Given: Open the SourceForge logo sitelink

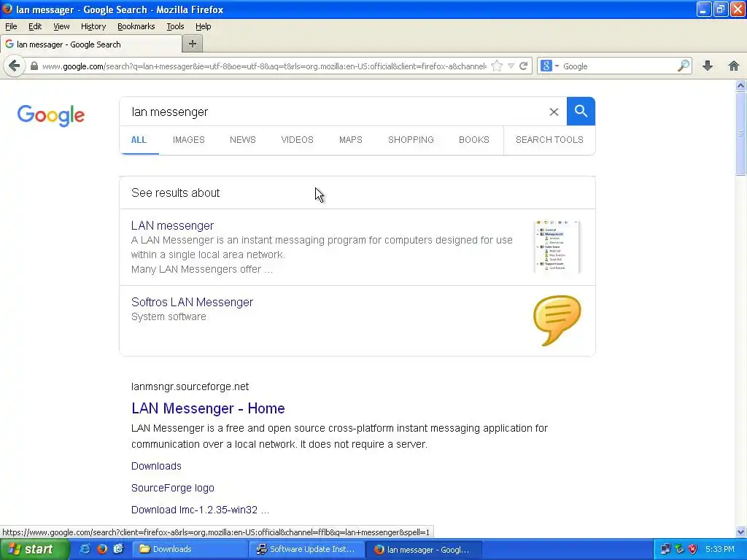Looking at the screenshot, I should tap(172, 488).
